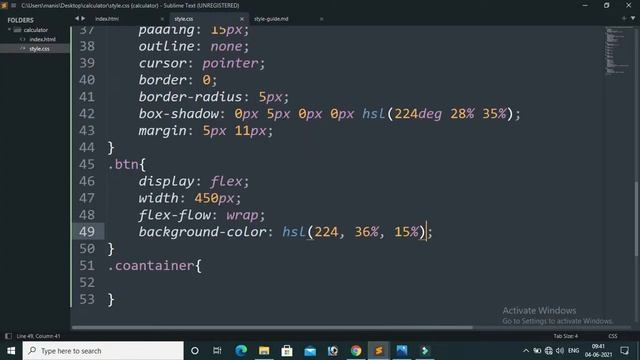
Task: Click the pointer value on line 39
Action: pyautogui.click(x=230, y=63)
